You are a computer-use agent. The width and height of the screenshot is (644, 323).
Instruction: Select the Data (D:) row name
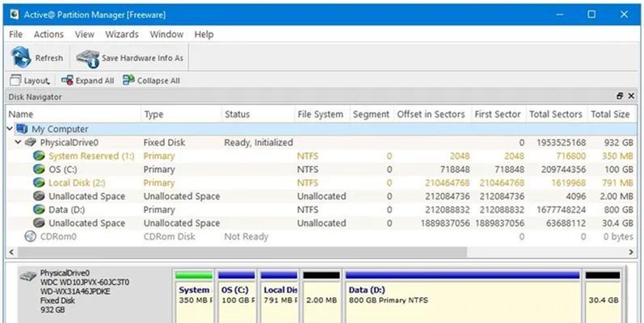(x=66, y=210)
